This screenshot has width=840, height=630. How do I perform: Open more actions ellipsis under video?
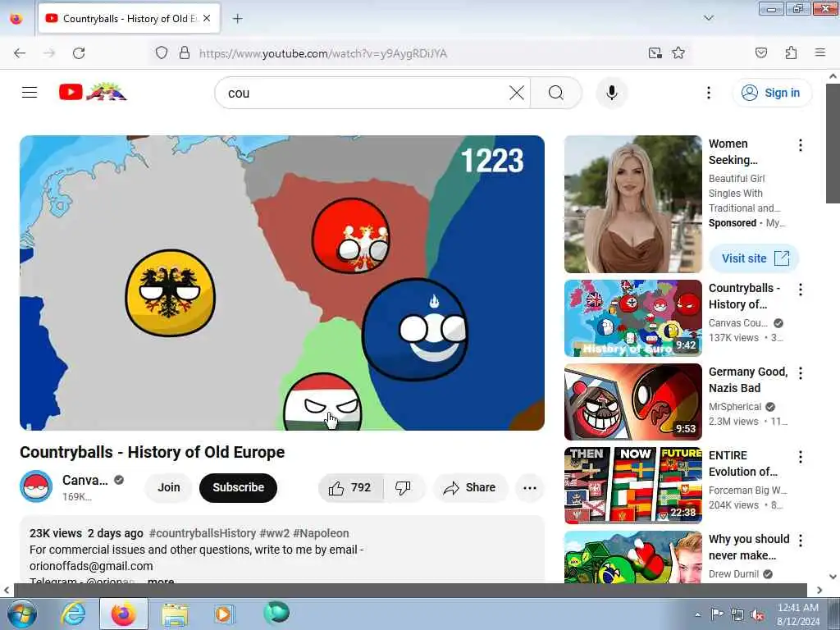(529, 487)
